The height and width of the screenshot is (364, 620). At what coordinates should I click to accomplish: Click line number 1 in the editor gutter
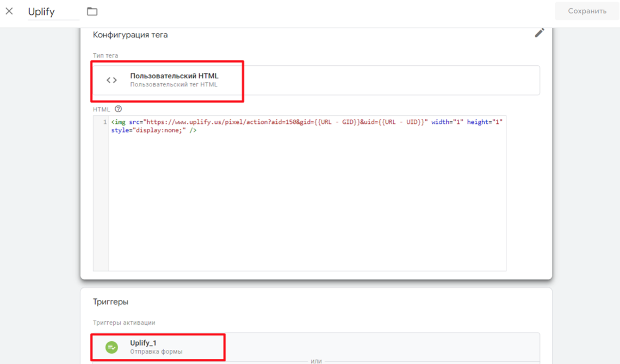[105, 122]
